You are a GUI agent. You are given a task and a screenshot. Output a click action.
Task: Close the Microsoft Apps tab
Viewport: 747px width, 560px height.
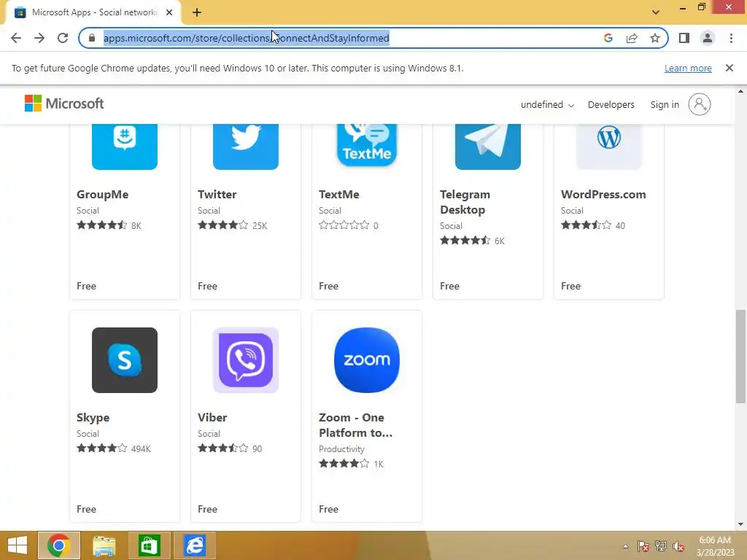[x=169, y=12]
